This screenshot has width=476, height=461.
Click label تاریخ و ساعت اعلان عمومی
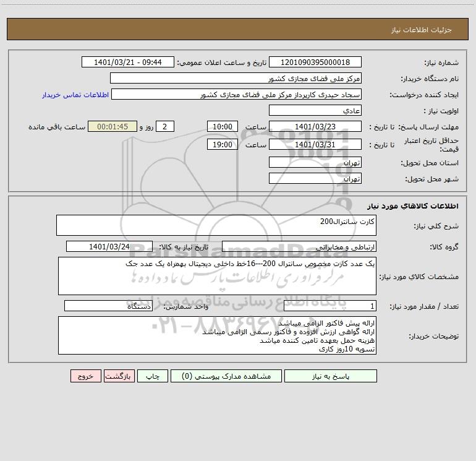coord(222,62)
